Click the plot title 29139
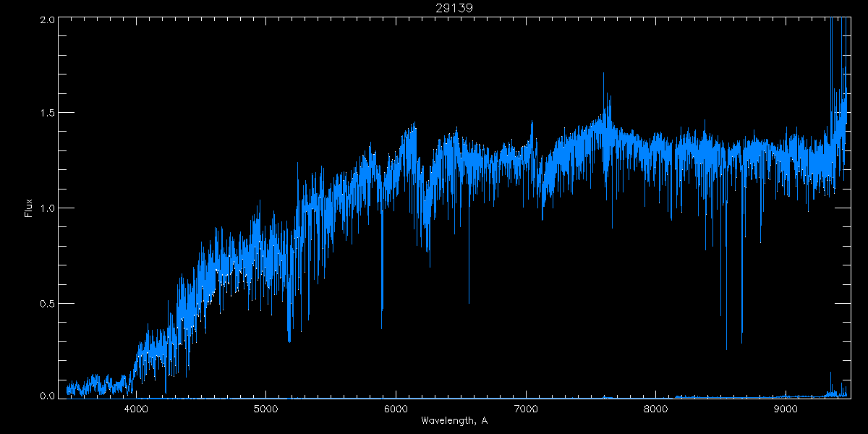 tap(454, 7)
